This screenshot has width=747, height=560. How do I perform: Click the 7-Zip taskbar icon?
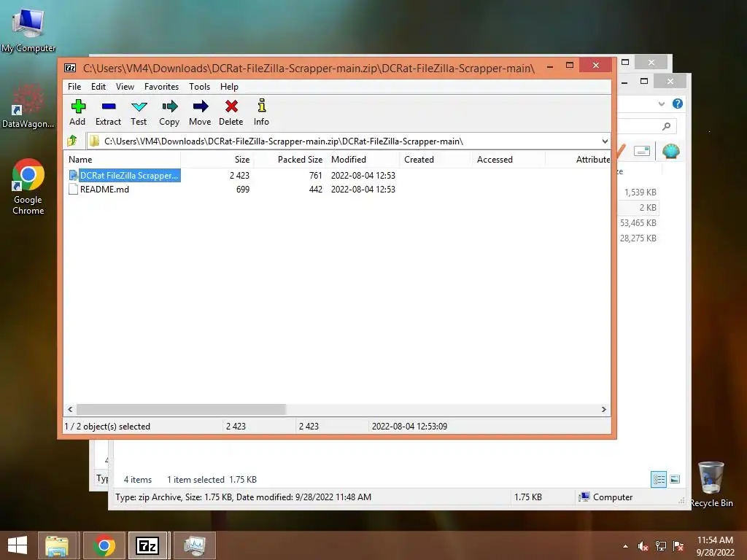coord(147,545)
